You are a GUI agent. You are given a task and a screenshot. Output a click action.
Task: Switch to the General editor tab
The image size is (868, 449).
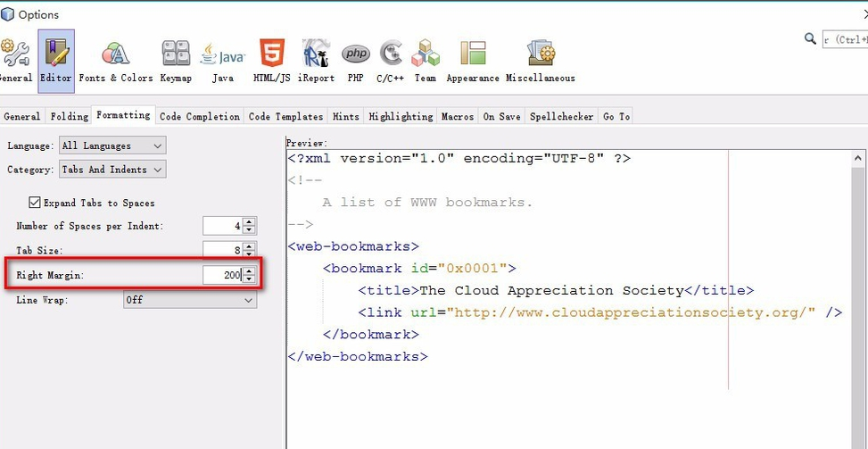pyautogui.click(x=22, y=116)
